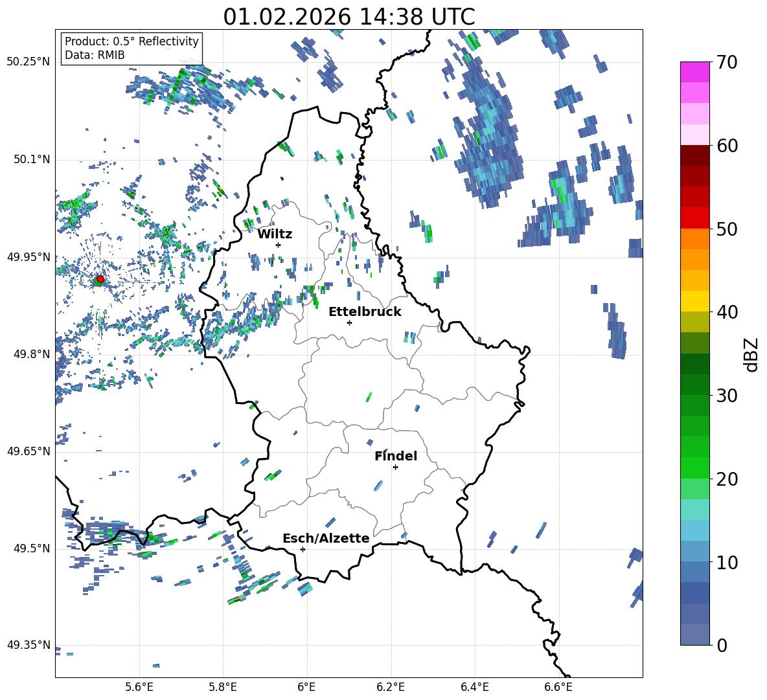Click the 50 value on the colorbar

[727, 229]
